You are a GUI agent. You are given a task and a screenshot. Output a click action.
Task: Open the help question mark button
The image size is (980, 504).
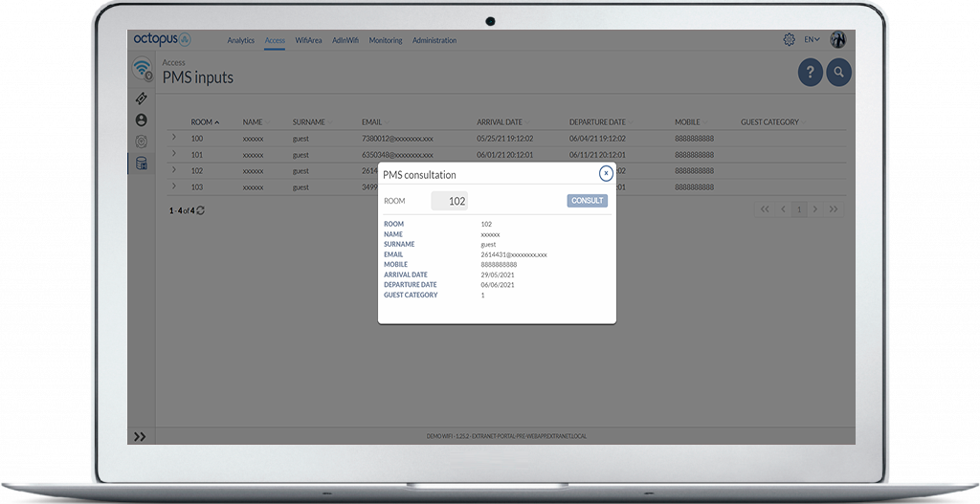[x=810, y=73]
